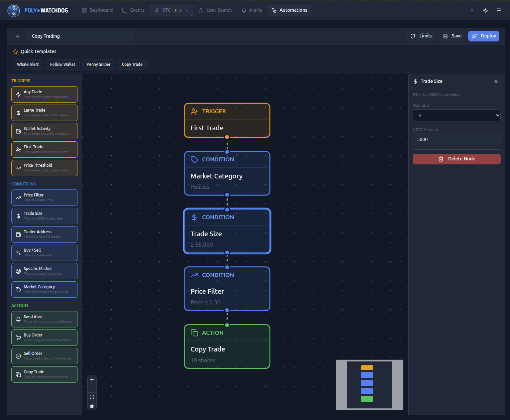Select the Large Trade trigger block
Viewport: 510px width, 420px height.
pos(44,113)
